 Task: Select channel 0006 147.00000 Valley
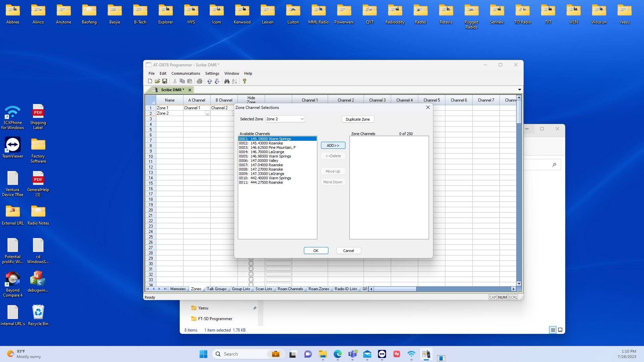277,161
